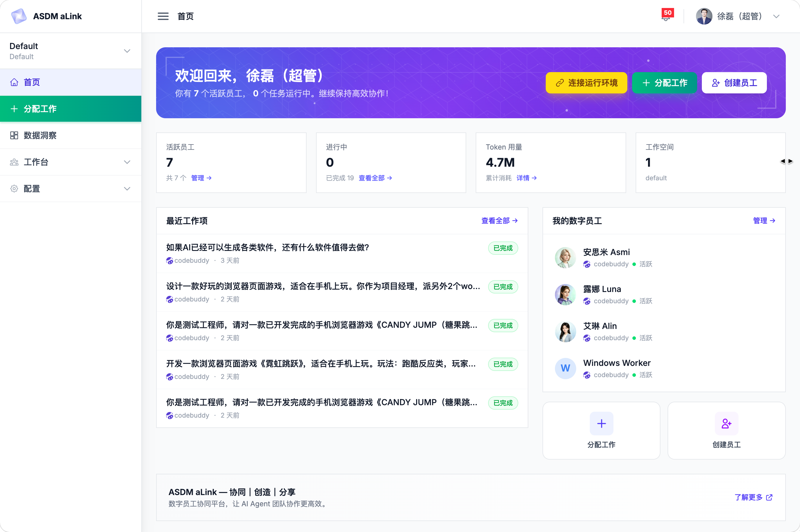The width and height of the screenshot is (800, 532).
Task: Click the right arrow on the stats carousel
Action: [x=791, y=161]
